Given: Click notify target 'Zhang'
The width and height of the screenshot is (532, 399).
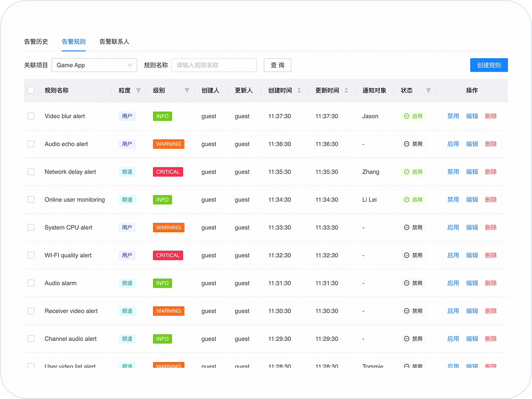Looking at the screenshot, I should click(371, 172).
